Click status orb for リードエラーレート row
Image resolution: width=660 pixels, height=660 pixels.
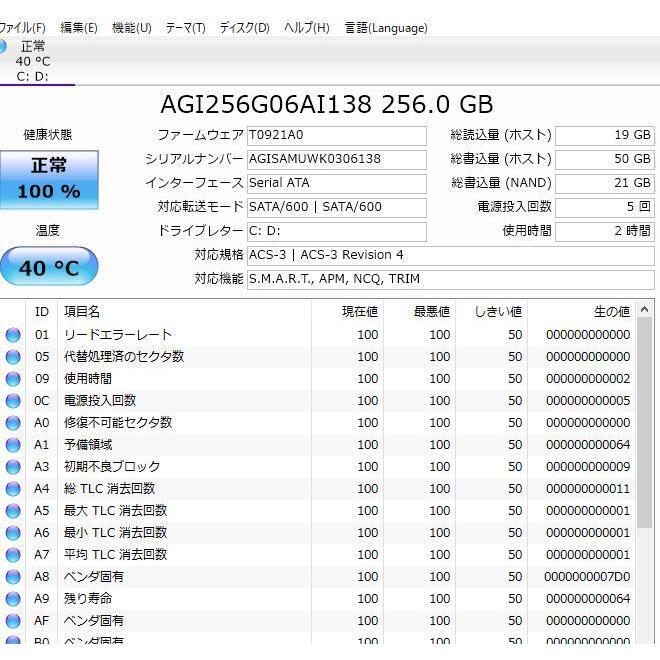click(13, 335)
